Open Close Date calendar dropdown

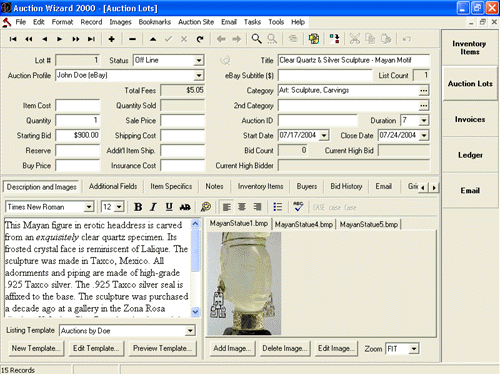pyautogui.click(x=424, y=135)
